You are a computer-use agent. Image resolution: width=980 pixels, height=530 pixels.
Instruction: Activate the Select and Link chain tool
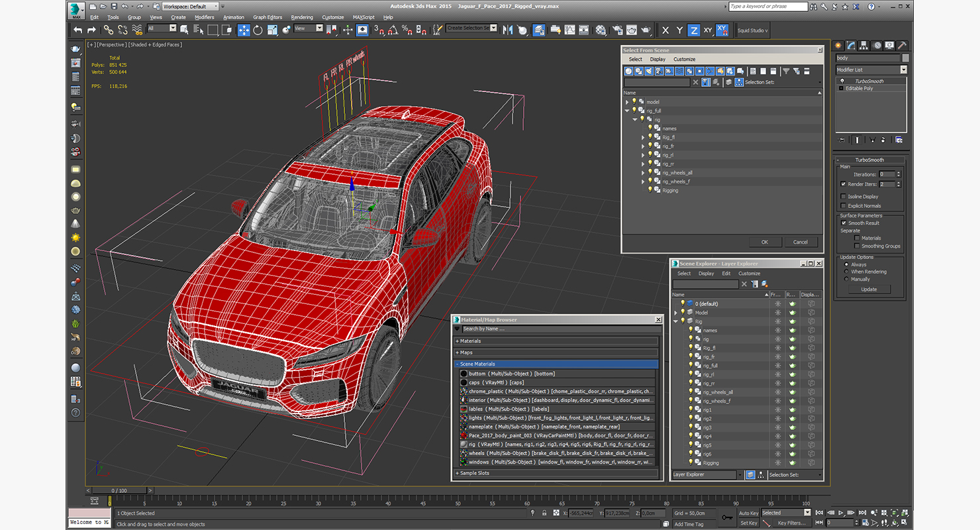(109, 30)
